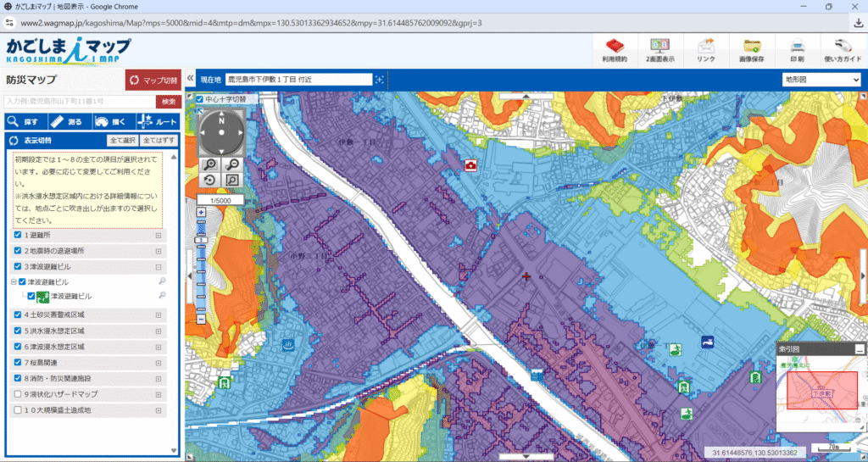Screen dimensions: 868x462
Task: Collapse the 3 津波避難ビル layer group
Action: point(13,281)
